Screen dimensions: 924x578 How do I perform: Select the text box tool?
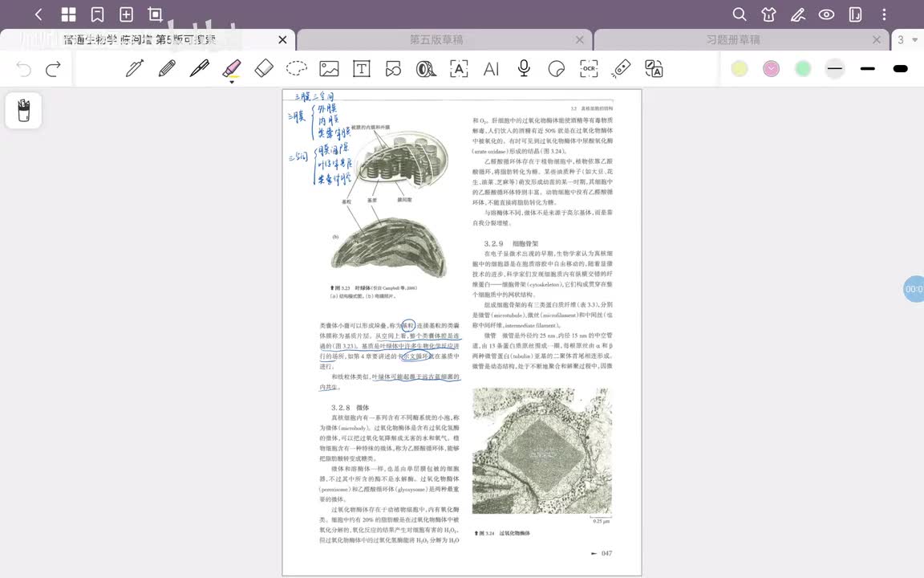click(x=361, y=68)
